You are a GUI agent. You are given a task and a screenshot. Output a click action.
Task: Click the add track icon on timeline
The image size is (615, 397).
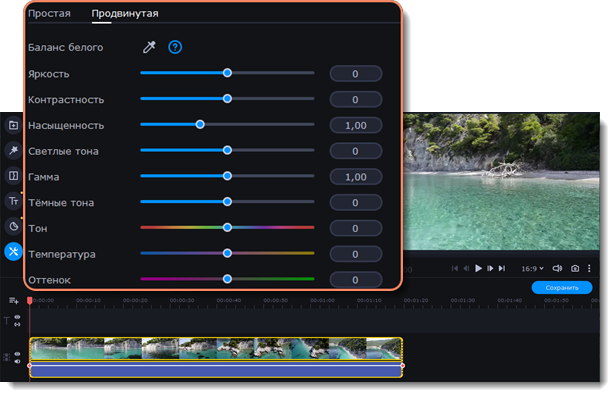point(14,301)
